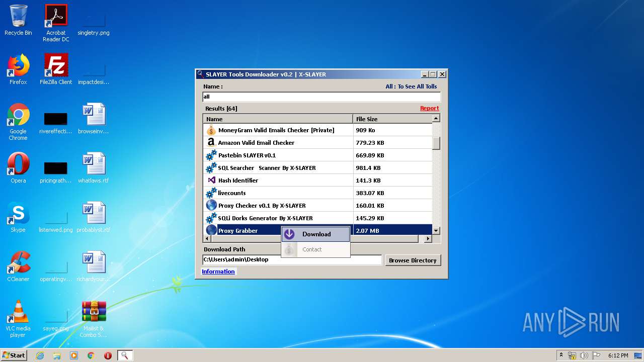Click the MoneyGram money bag icon
The image size is (644, 362).
pos(211,130)
